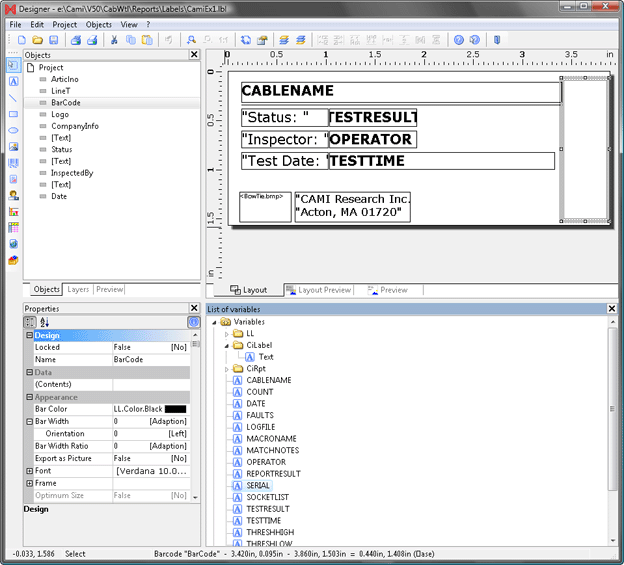Collapse the Design property section
Screen dimensions: 624x565
pos(28,335)
